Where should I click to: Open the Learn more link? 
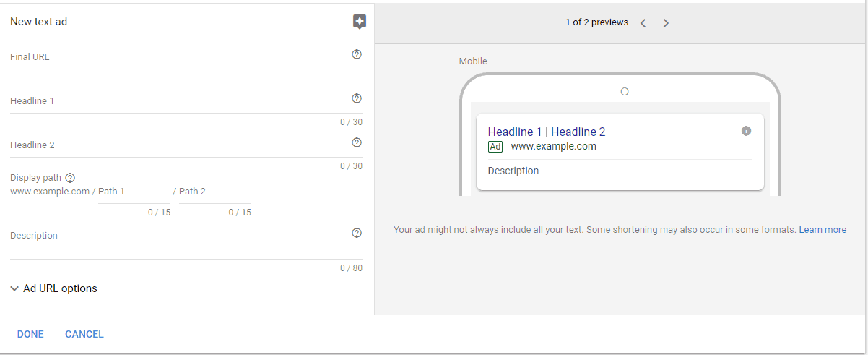coord(823,230)
